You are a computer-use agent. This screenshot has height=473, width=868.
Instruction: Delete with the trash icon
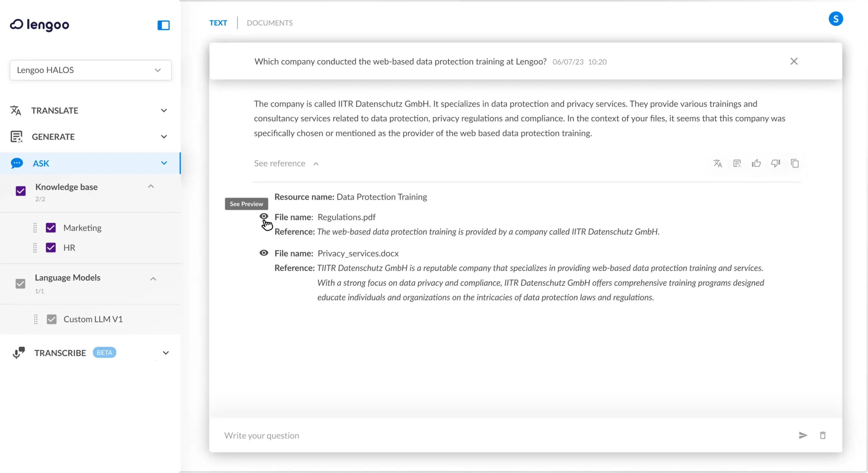823,435
